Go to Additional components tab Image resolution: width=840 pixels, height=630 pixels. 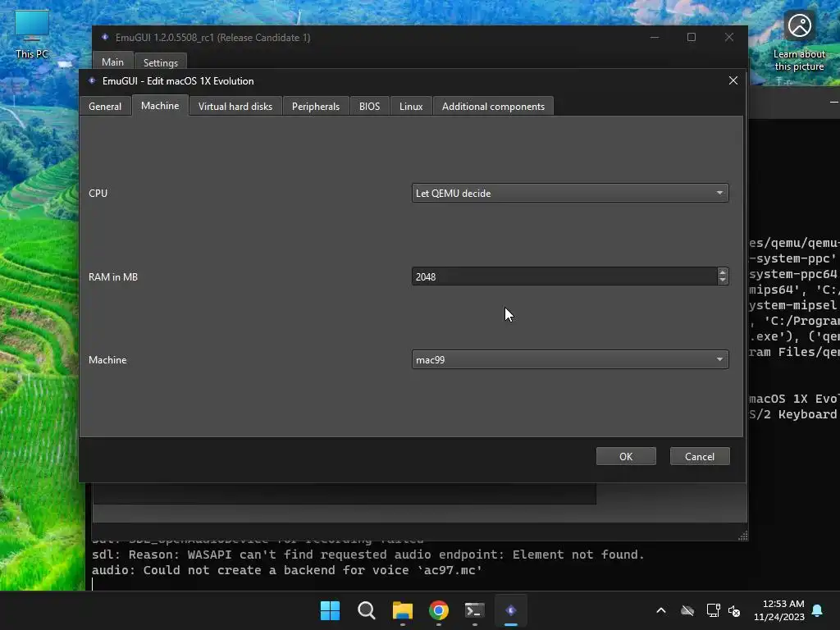(493, 106)
